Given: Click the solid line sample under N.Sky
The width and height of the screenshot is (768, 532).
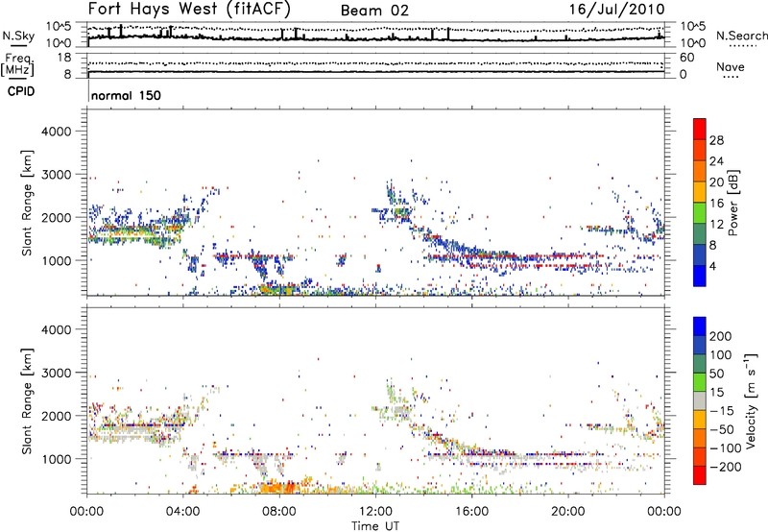Looking at the screenshot, I should pos(18,45).
